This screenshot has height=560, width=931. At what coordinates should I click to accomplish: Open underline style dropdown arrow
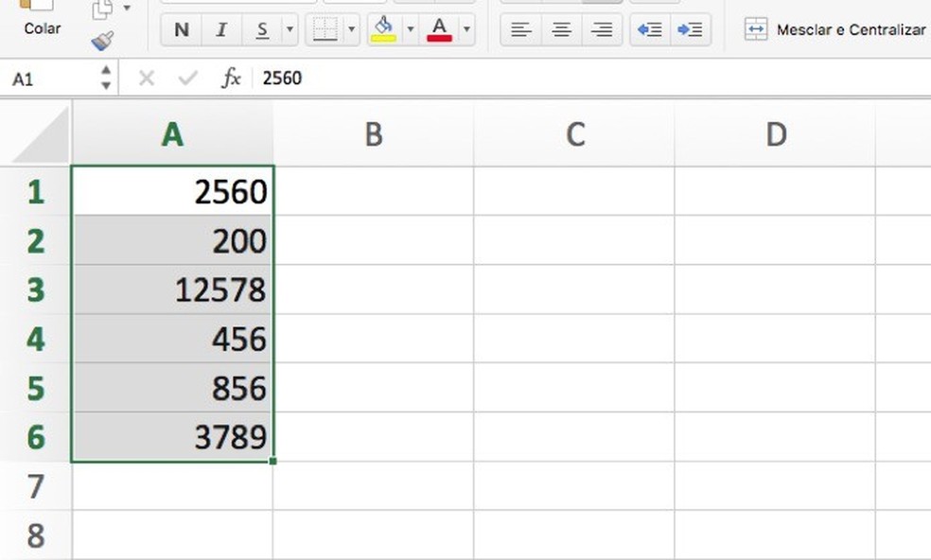(x=290, y=29)
